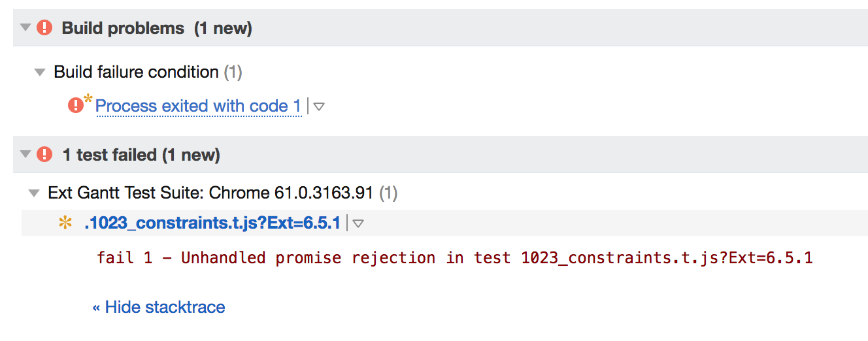
Task: Open dropdown arrow after Process exited link
Action: 319,106
